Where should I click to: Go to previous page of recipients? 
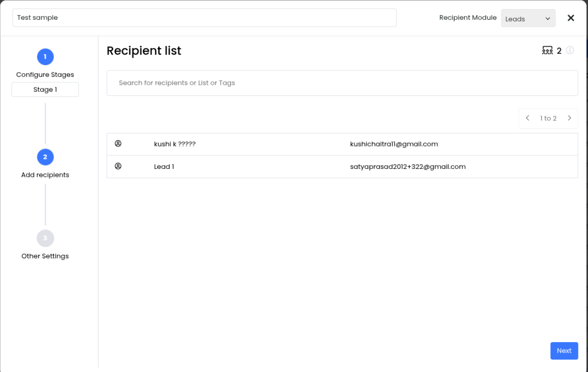pyautogui.click(x=527, y=118)
